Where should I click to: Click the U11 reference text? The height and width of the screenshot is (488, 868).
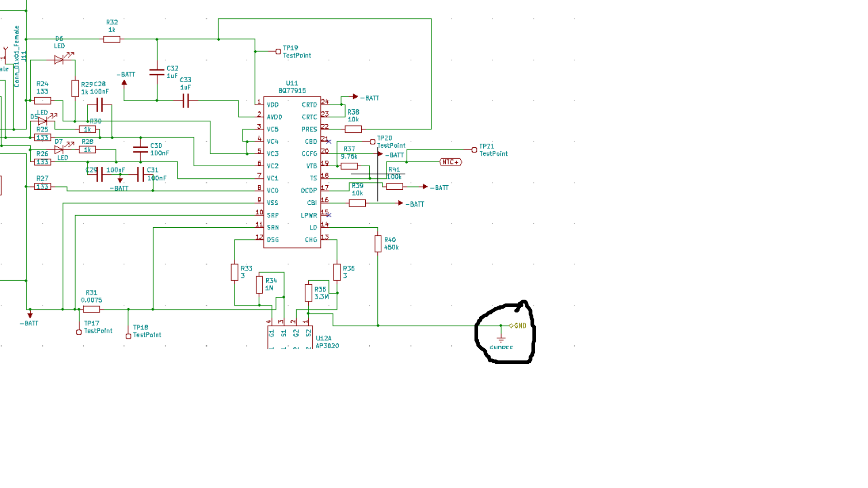[x=292, y=83]
